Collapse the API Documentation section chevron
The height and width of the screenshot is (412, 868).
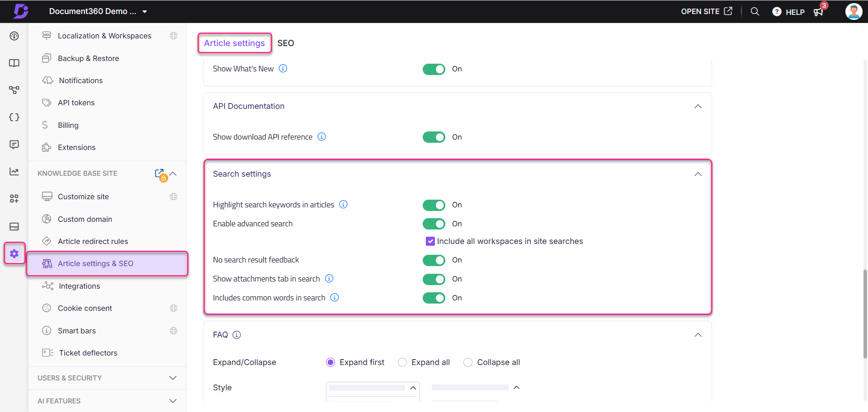698,106
